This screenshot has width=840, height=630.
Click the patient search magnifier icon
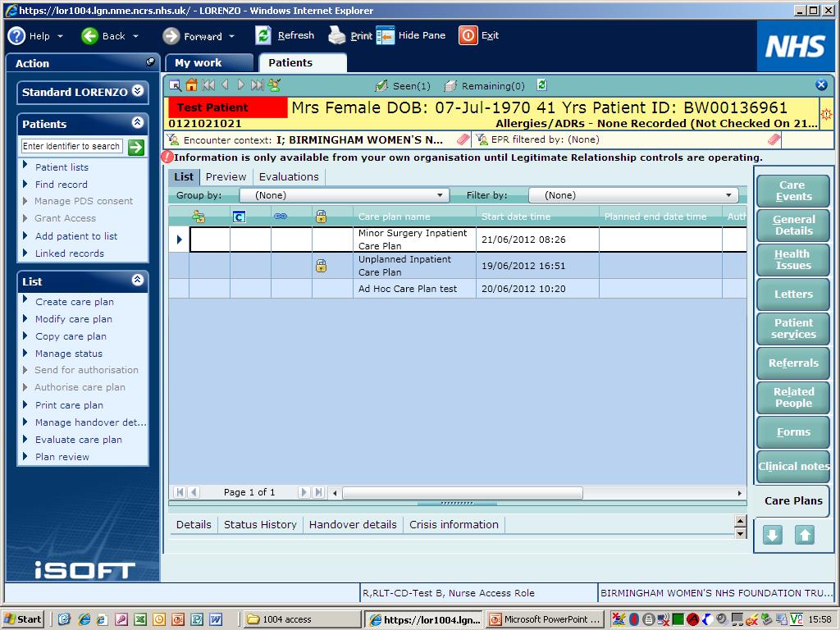tap(176, 85)
